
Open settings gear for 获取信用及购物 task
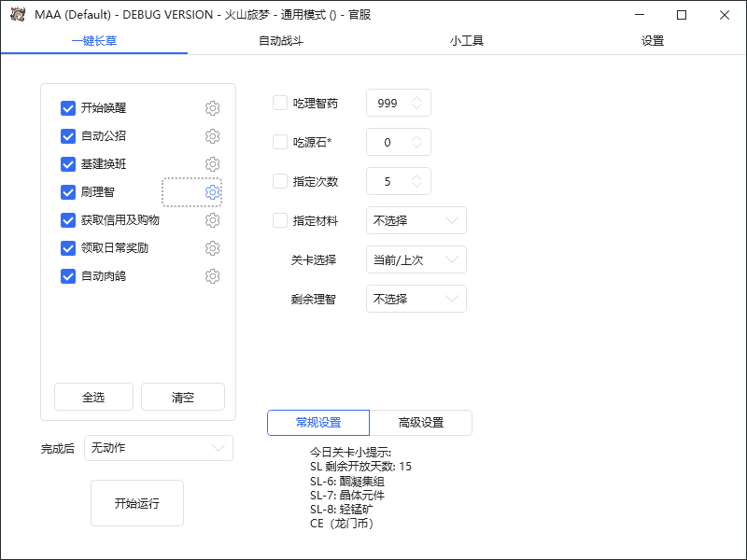pos(212,220)
